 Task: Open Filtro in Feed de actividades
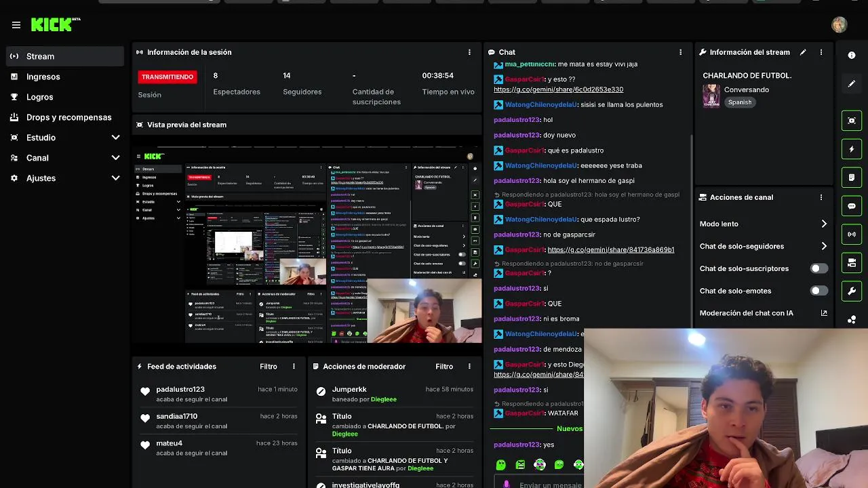pyautogui.click(x=269, y=367)
